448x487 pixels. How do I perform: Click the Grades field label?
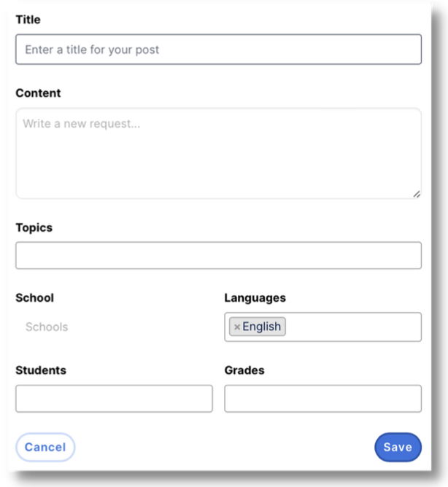(244, 370)
